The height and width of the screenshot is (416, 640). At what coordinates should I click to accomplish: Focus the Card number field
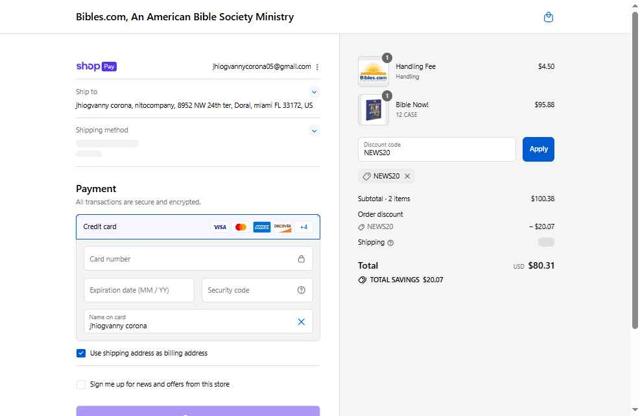198,259
